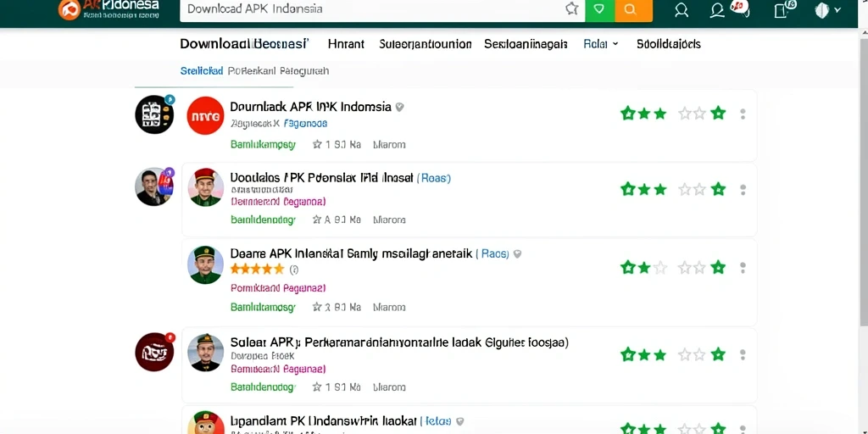Click the red round nnre app icon
The height and width of the screenshot is (434, 868).
point(205,115)
